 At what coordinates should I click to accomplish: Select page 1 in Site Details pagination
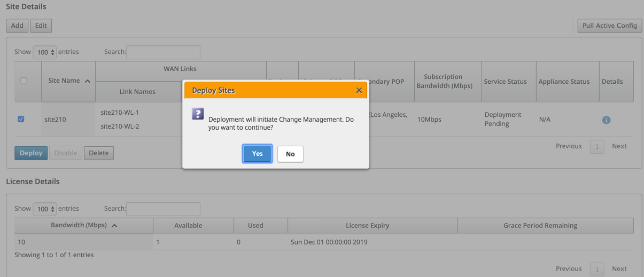(x=597, y=147)
